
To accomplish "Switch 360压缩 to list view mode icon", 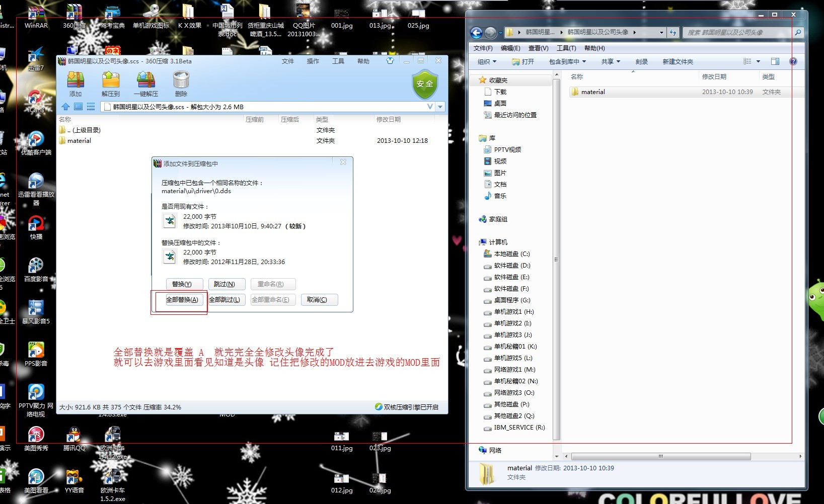I will coord(91,107).
